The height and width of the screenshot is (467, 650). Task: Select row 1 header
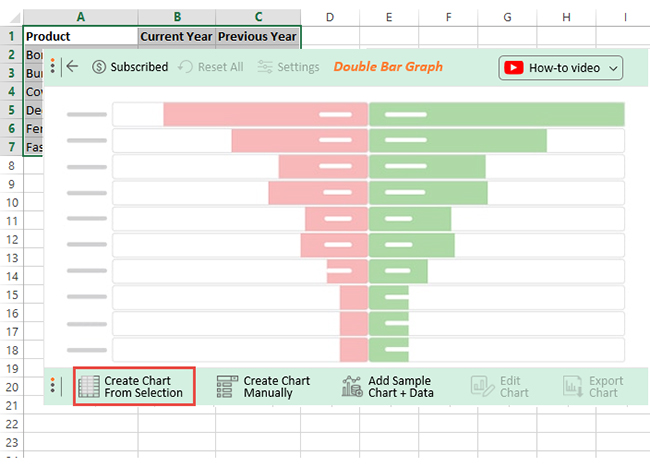(x=12, y=36)
